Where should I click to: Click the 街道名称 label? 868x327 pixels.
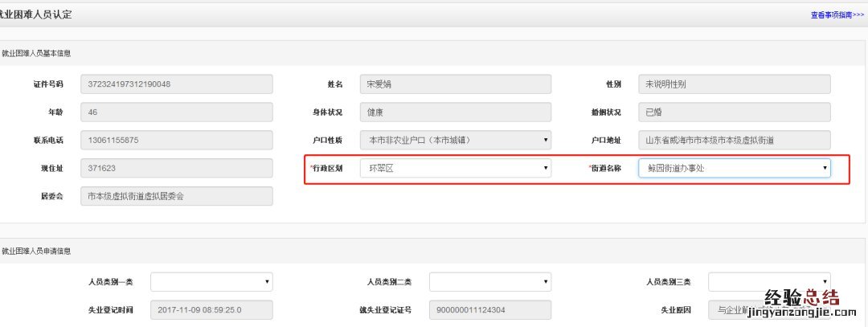pos(604,168)
